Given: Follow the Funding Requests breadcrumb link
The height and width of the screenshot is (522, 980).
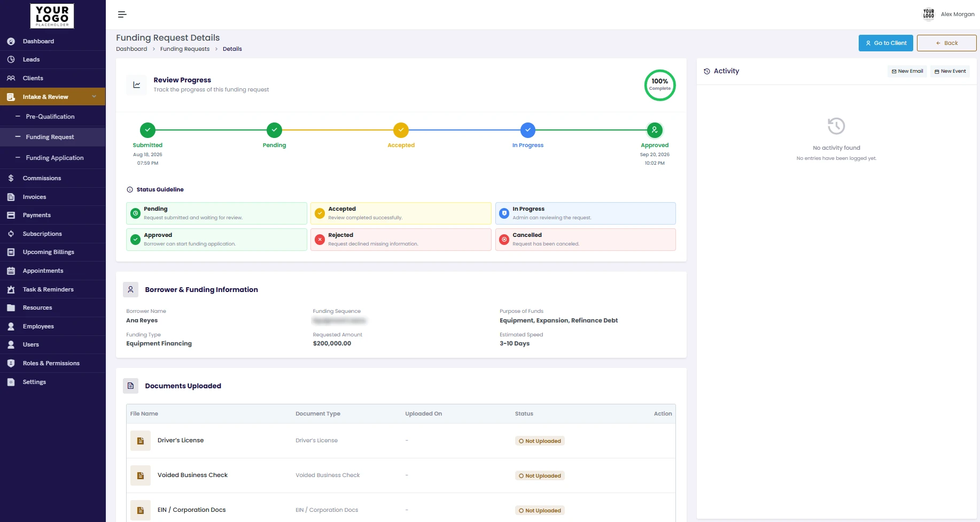Looking at the screenshot, I should click(185, 49).
